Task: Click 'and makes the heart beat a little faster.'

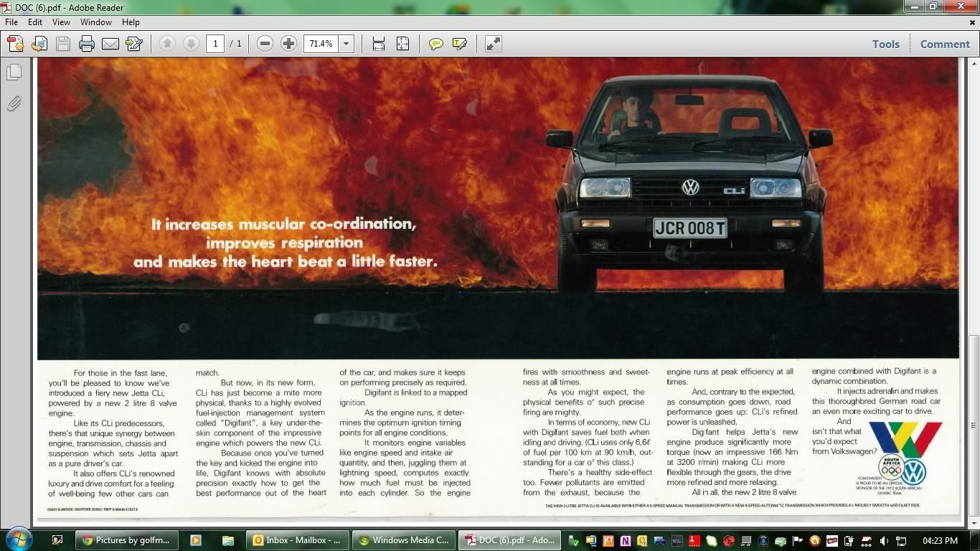Action: (x=285, y=261)
